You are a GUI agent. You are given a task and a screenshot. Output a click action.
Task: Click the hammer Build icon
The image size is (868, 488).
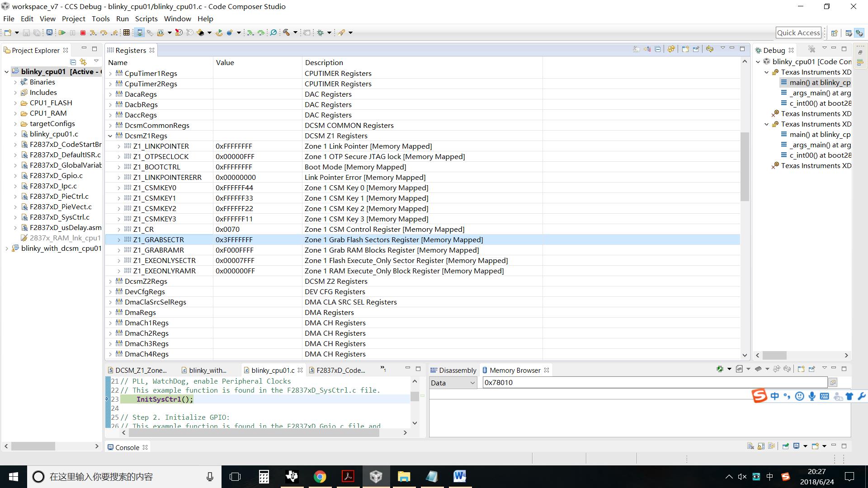pos(286,33)
